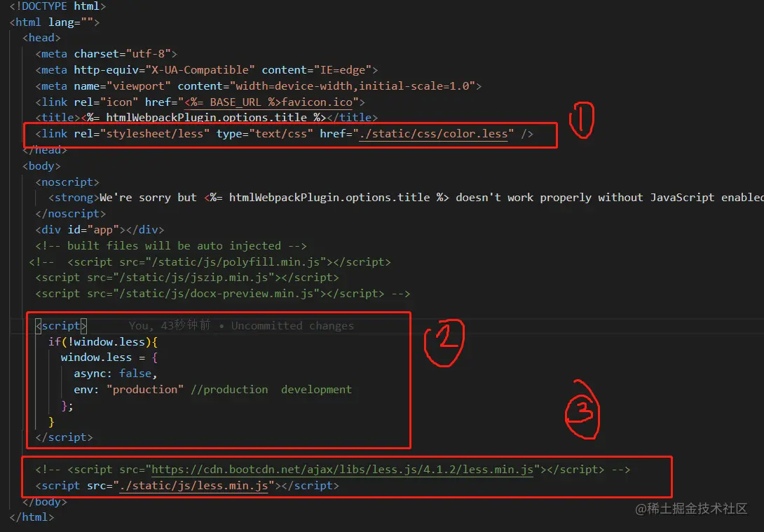The width and height of the screenshot is (764, 532).
Task: Click BASE_URL in the favicon href
Action: 236,102
